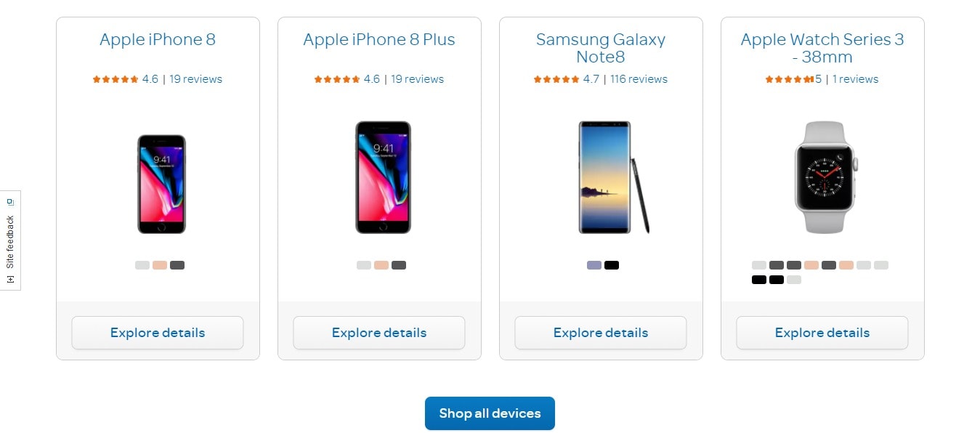Viewport: 980px width, 433px height.
Task: Pick the orchid gray swatch for Galaxy Note8
Action: click(x=594, y=265)
